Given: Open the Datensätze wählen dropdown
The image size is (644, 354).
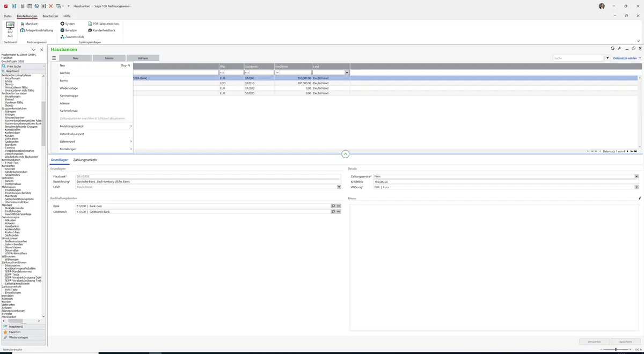Looking at the screenshot, I should pyautogui.click(x=627, y=58).
